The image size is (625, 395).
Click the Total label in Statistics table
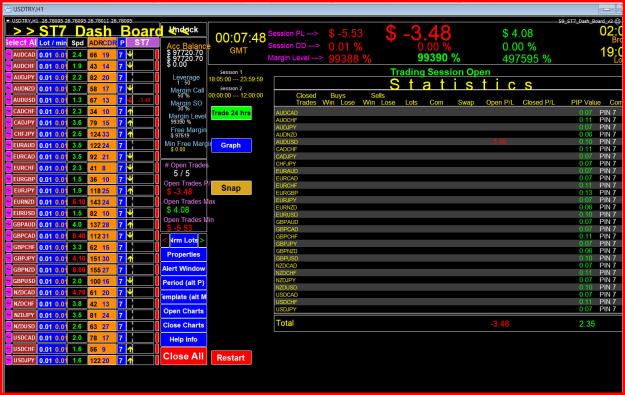(x=285, y=323)
